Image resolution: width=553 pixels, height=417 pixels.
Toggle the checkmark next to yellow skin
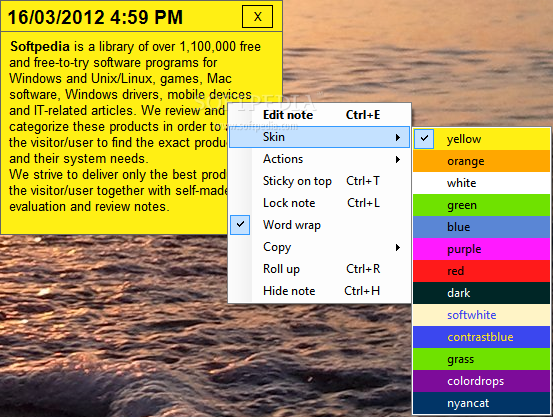[x=424, y=139]
